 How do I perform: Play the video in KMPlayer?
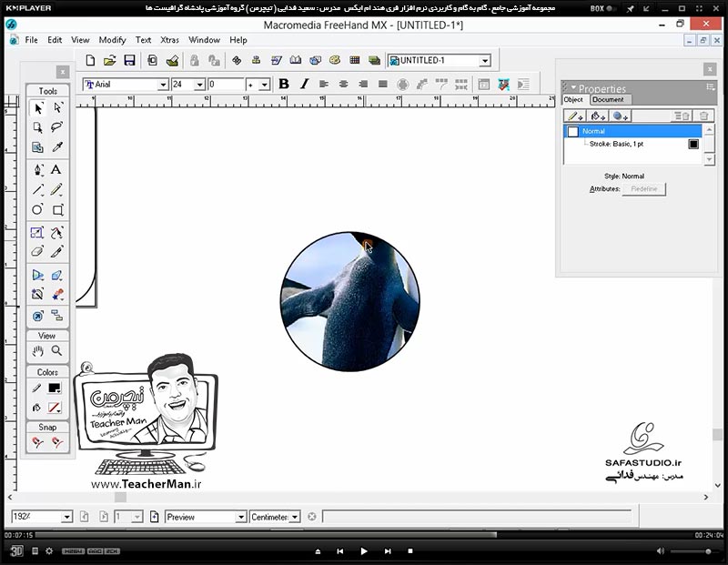point(363,551)
